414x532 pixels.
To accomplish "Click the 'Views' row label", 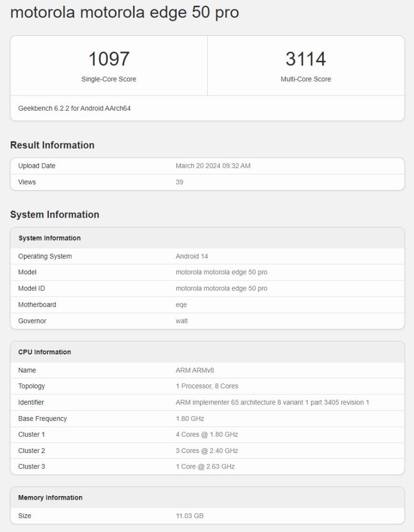I will 27,182.
